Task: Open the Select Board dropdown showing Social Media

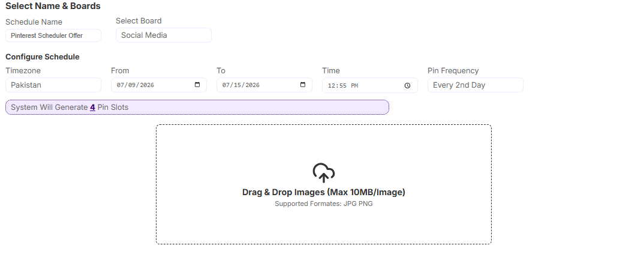Action: pyautogui.click(x=164, y=35)
